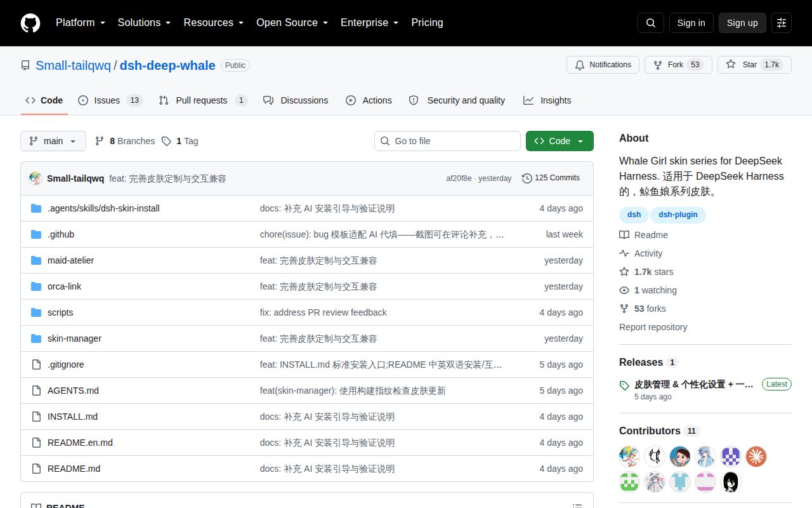Open the dsh-deep-whale repository link

[x=167, y=65]
